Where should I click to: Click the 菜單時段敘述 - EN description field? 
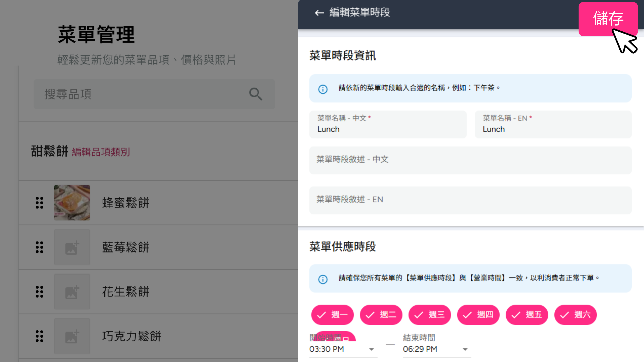pos(470,200)
